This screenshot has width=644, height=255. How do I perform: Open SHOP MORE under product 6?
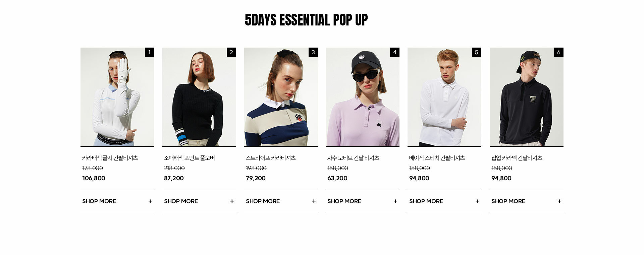(x=527, y=201)
